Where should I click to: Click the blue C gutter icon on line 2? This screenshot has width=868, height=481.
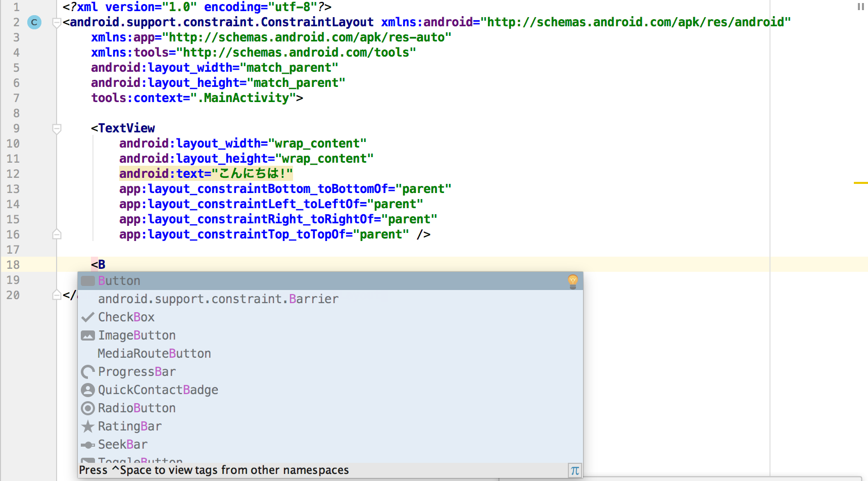(34, 22)
